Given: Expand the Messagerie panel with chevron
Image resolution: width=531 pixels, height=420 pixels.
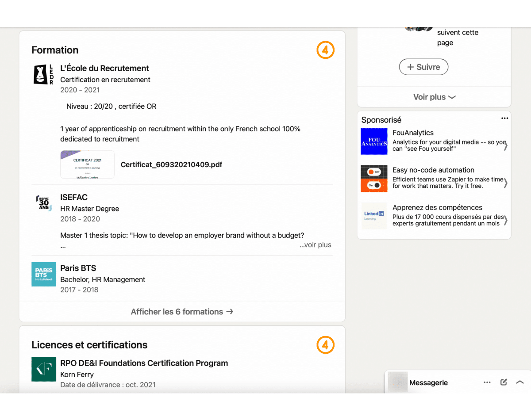Looking at the screenshot, I should pos(520,382).
